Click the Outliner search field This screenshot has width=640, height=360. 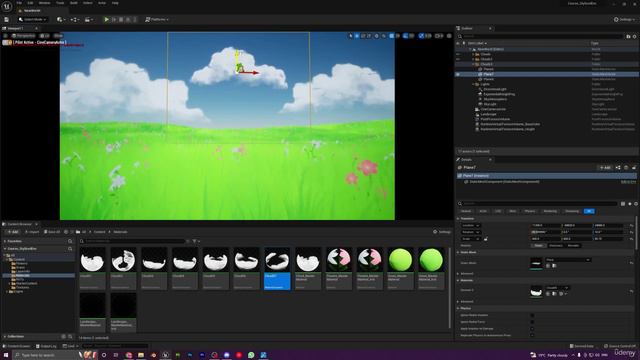click(x=541, y=36)
